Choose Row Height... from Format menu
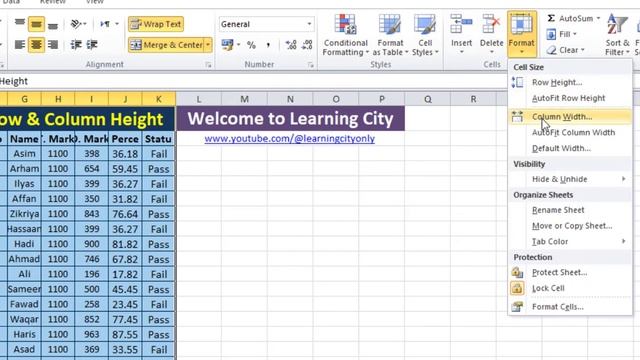Viewport: 640px width, 360px height. tap(570, 82)
